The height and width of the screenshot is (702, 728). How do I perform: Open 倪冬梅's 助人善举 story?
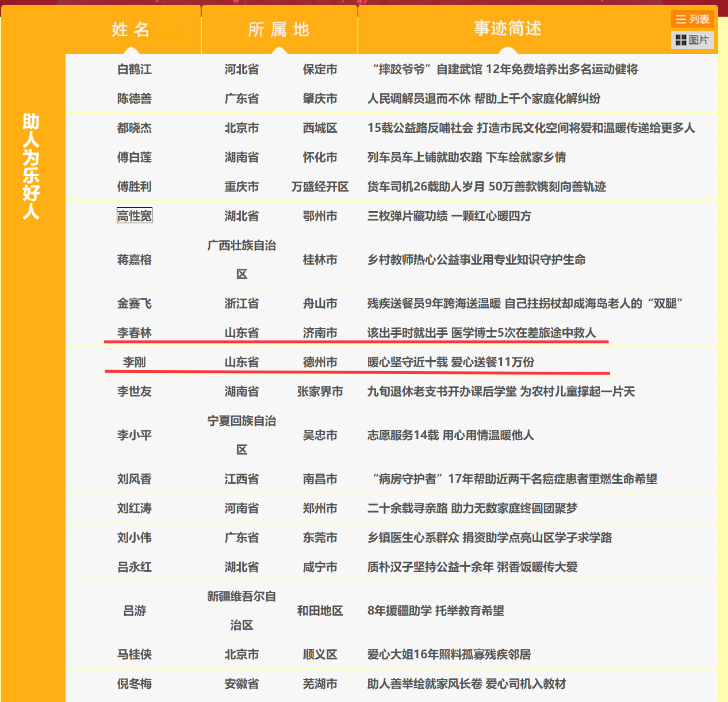pos(466,684)
